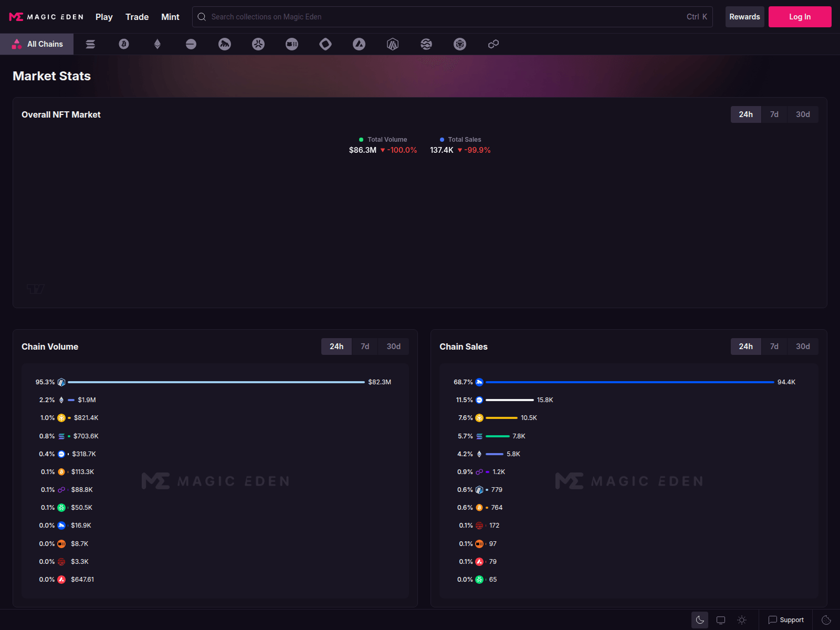The height and width of the screenshot is (630, 840).
Task: Switch Chain Volume to 7d view
Action: pos(364,346)
